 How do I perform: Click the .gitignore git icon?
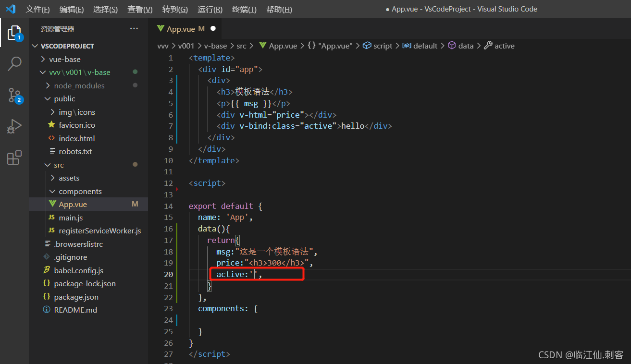(47, 257)
